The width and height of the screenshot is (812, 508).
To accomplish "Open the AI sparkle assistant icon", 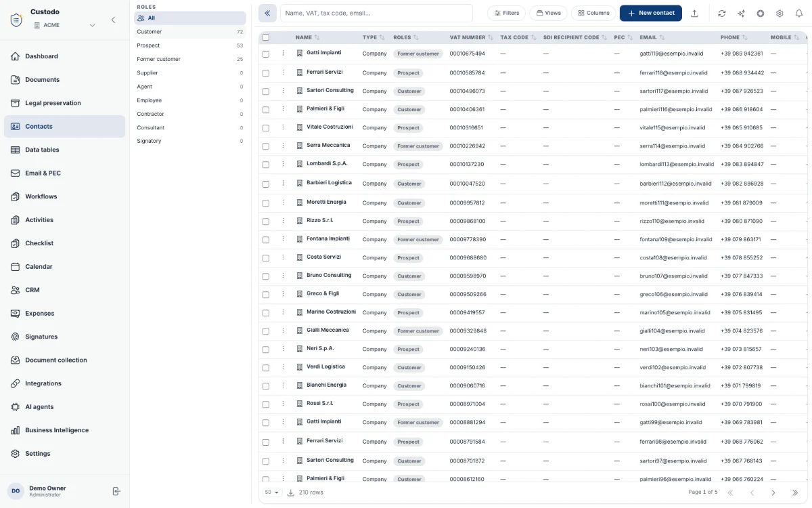I will [742, 13].
